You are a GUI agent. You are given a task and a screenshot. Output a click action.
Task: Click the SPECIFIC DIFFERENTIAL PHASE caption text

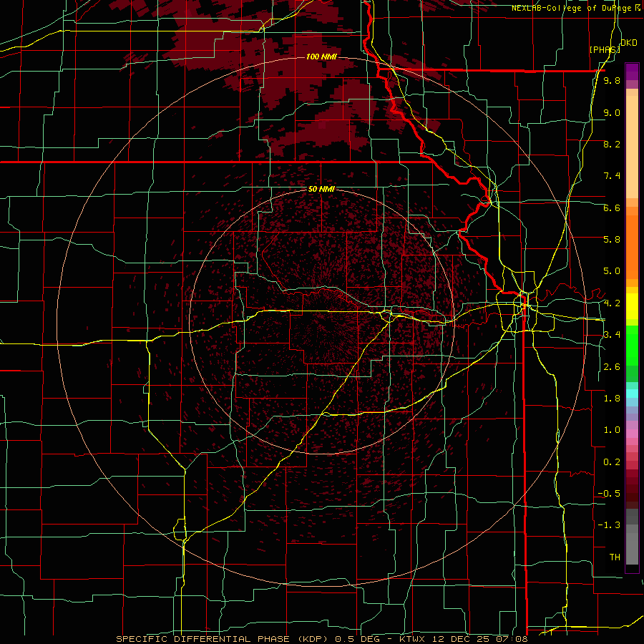[203, 639]
